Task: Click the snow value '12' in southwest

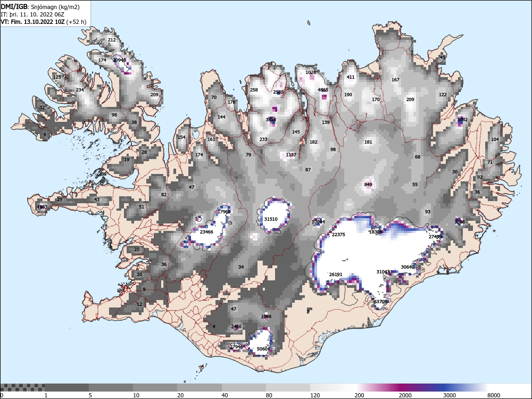Action: [x=139, y=304]
